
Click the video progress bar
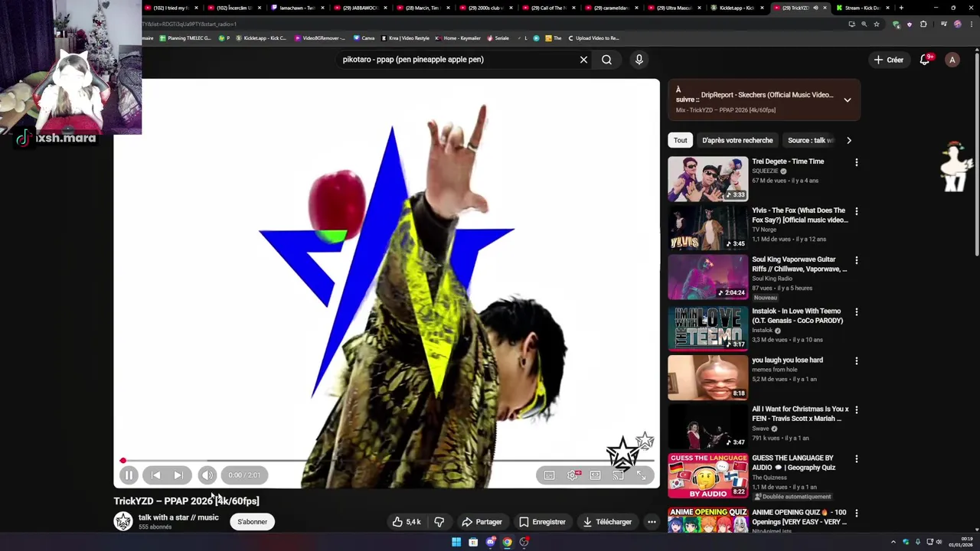[387, 461]
